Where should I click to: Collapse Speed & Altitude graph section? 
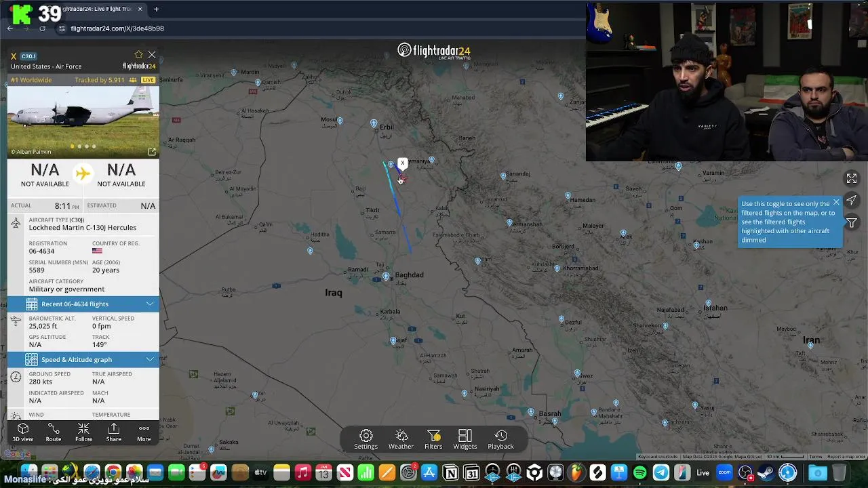pyautogui.click(x=83, y=359)
